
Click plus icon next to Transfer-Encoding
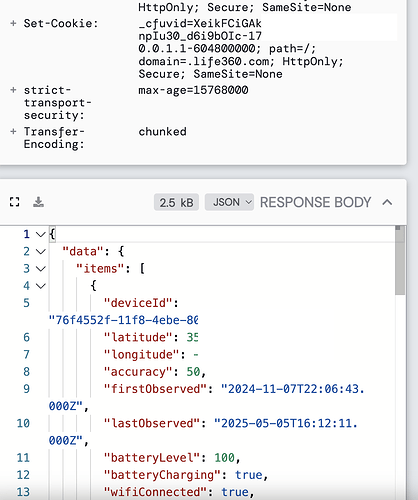[13, 132]
